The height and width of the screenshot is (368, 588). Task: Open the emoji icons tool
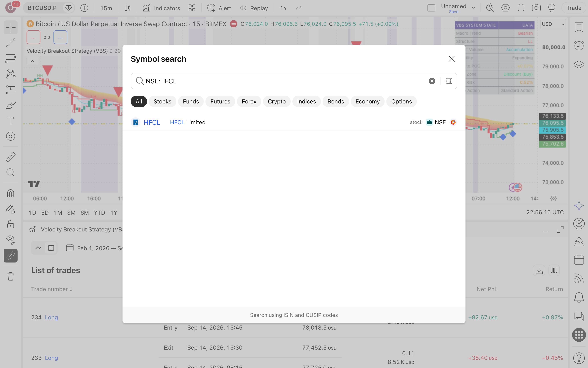[x=10, y=136]
